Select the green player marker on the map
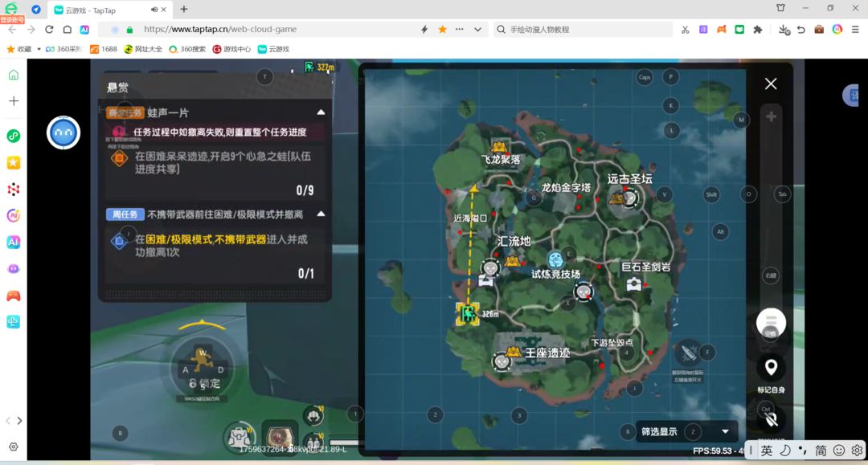868x465 pixels. (468, 313)
